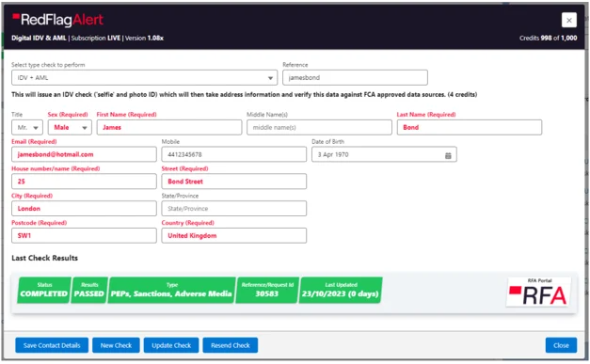Click the Reference/Request Id 30583 badge

pyautogui.click(x=267, y=290)
